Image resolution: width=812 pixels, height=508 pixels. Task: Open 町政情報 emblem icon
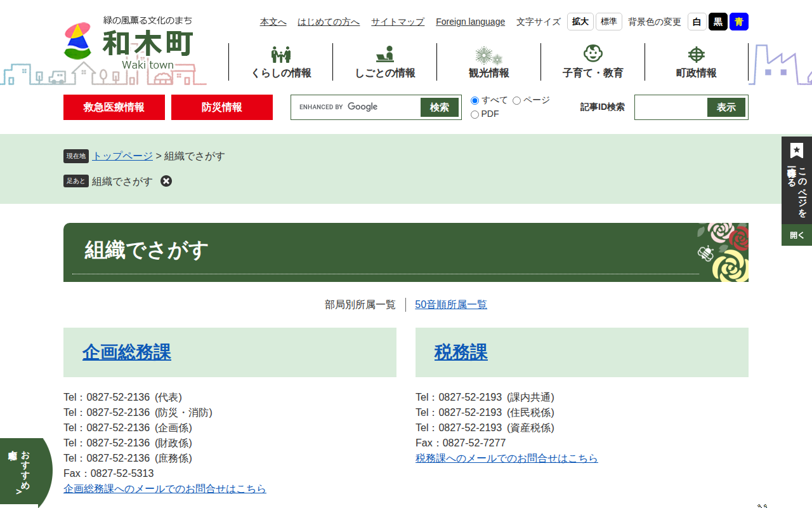coord(697,55)
